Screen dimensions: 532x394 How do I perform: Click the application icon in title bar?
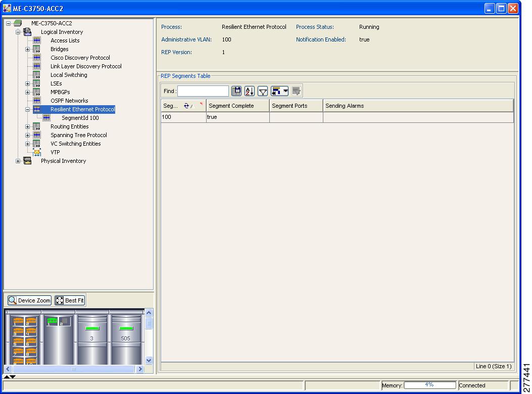point(7,8)
